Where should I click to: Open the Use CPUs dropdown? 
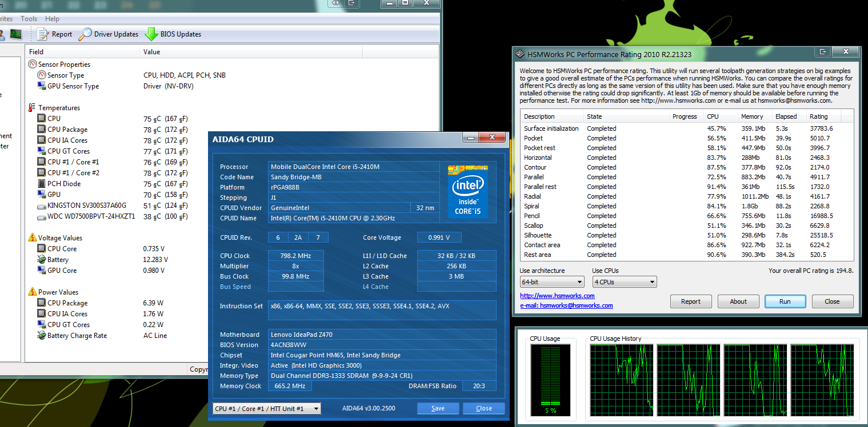(x=625, y=282)
